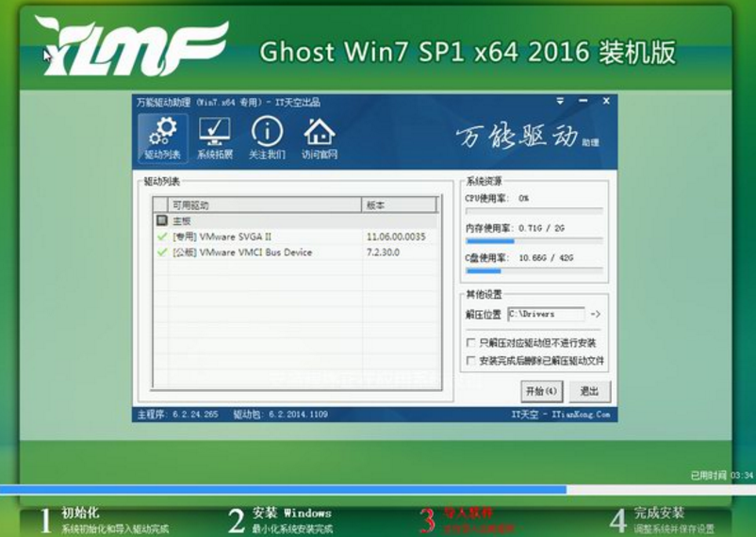Image resolution: width=756 pixels, height=537 pixels.
Task: Click the 可用驱动 column header
Action: (264, 204)
